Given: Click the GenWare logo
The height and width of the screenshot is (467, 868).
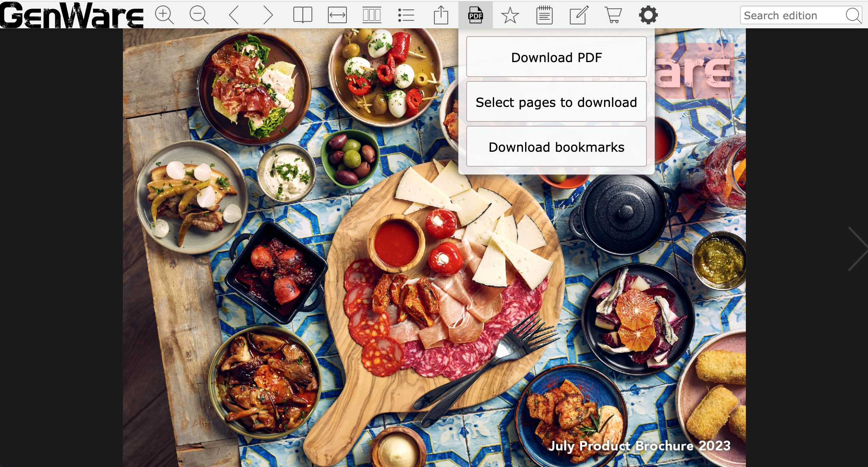Looking at the screenshot, I should pyautogui.click(x=72, y=15).
